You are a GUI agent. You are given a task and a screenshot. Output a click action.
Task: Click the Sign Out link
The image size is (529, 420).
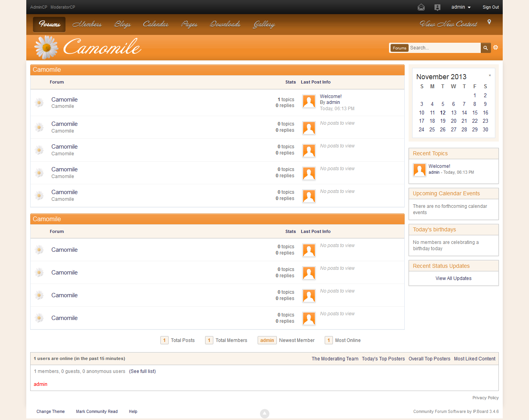point(491,7)
